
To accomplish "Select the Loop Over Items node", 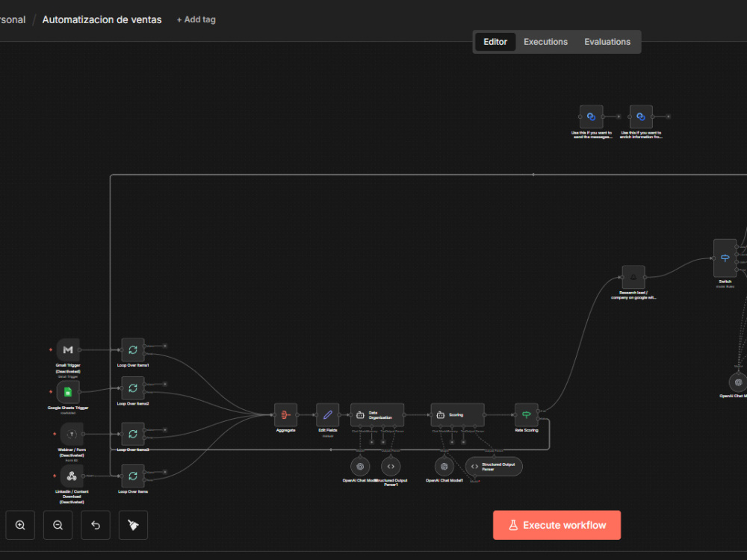I will [x=133, y=476].
